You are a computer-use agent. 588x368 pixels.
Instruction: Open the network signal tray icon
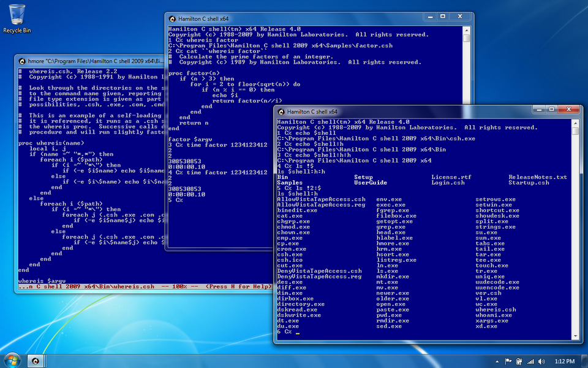pyautogui.click(x=530, y=361)
